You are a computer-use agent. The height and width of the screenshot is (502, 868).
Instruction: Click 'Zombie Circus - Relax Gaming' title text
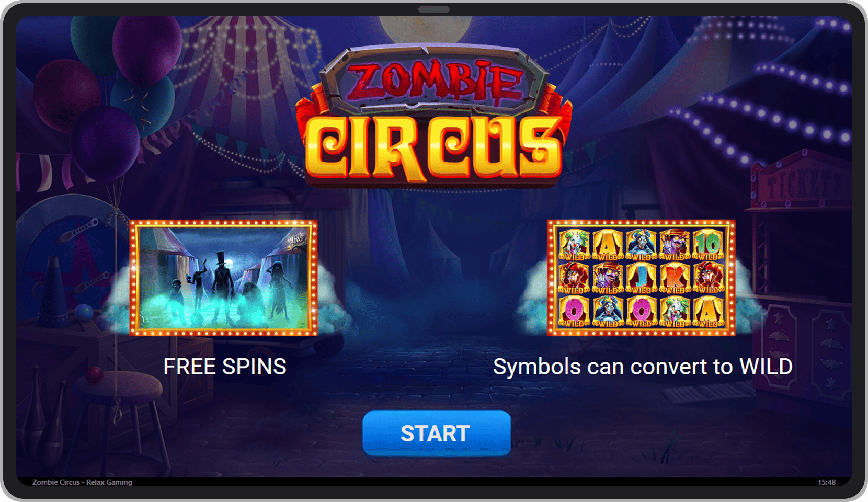[82, 482]
